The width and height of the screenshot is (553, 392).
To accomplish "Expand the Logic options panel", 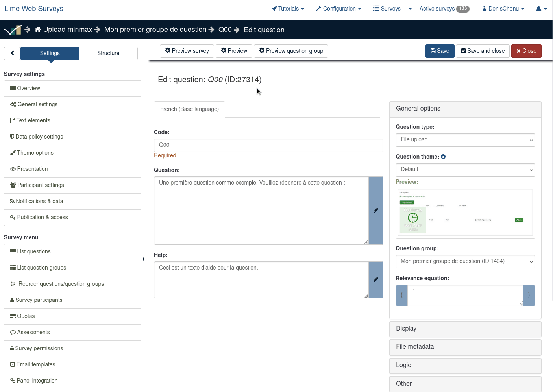I will (465, 365).
